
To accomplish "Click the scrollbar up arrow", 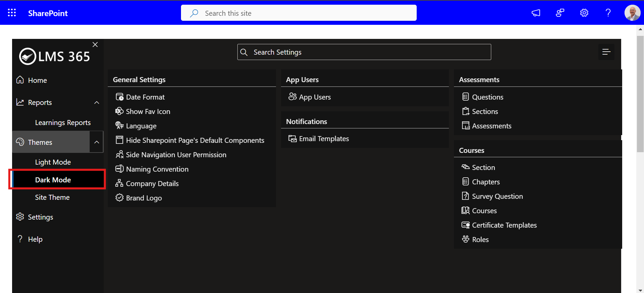I will (x=640, y=29).
